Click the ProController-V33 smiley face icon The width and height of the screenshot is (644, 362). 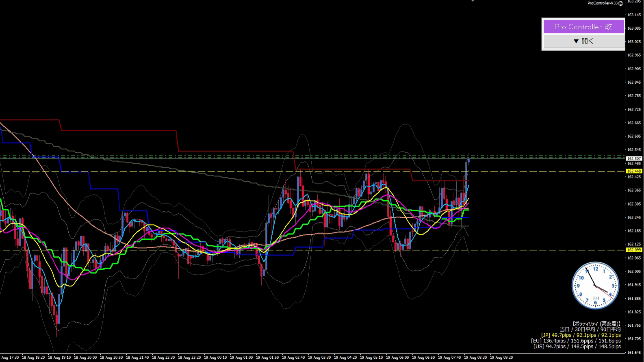coord(620,3)
